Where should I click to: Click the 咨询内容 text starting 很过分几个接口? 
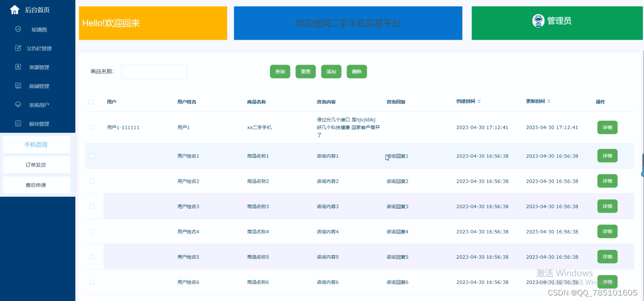tap(348, 128)
